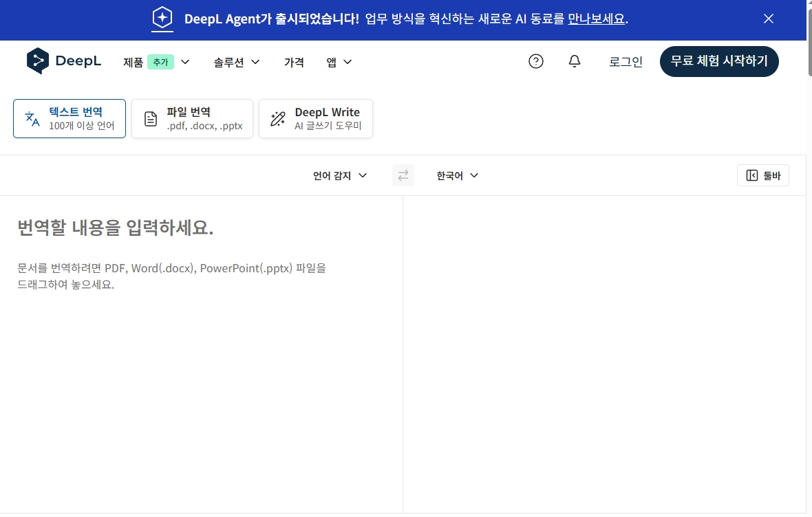Screen dimensions: 812x517
Task: Click the 만나보세요 link in the banner
Action: pos(597,19)
